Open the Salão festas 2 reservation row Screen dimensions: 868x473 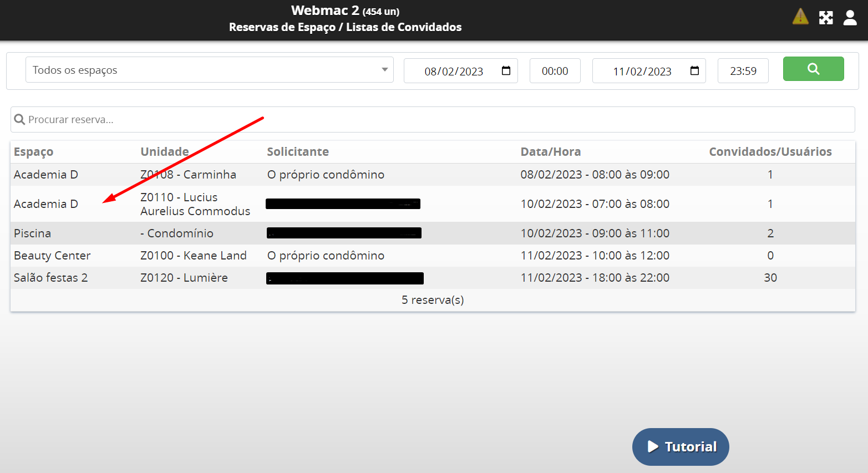pyautogui.click(x=51, y=278)
